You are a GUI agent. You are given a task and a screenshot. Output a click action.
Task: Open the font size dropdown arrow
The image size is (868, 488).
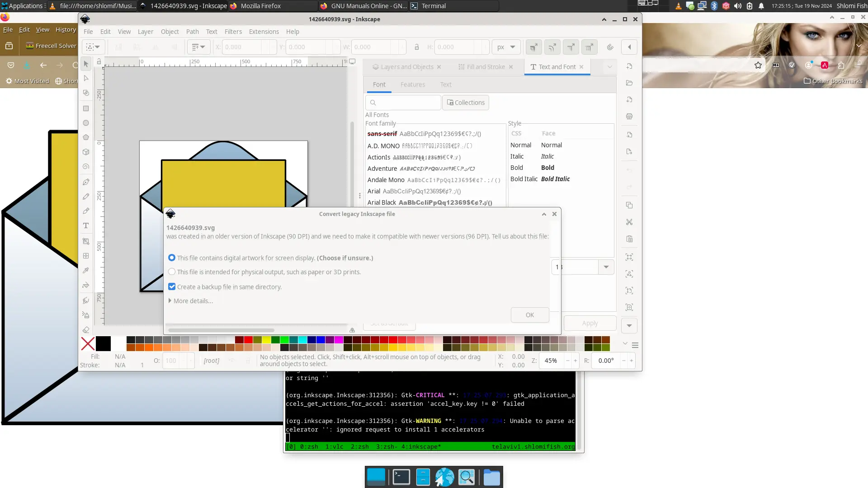click(606, 267)
